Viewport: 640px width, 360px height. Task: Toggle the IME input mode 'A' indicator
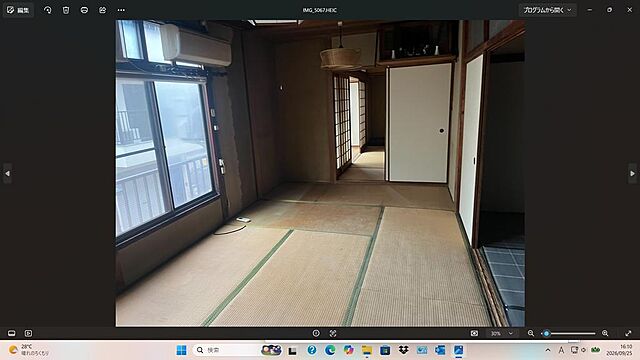click(561, 350)
